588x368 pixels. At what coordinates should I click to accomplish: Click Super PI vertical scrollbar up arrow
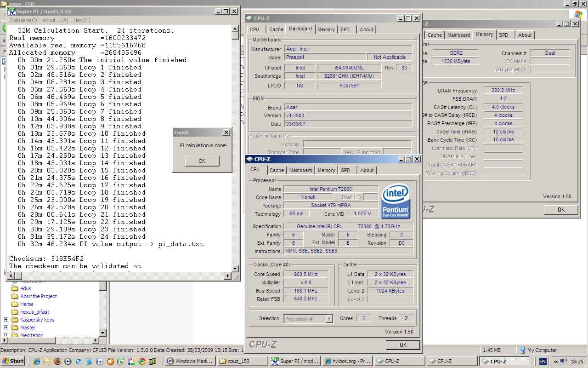click(235, 29)
